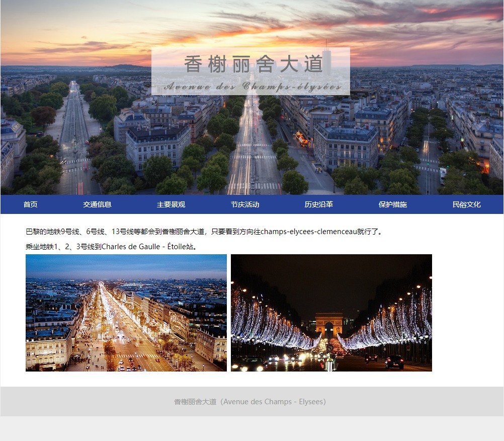This screenshot has width=504, height=441.
Task: Open the 民俗文化 menu item
Action: pos(466,204)
